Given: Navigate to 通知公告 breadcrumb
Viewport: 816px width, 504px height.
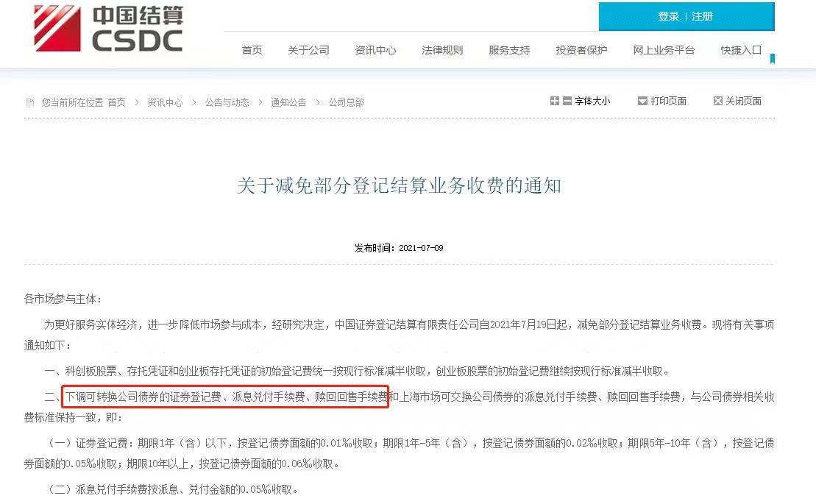Looking at the screenshot, I should (x=289, y=102).
